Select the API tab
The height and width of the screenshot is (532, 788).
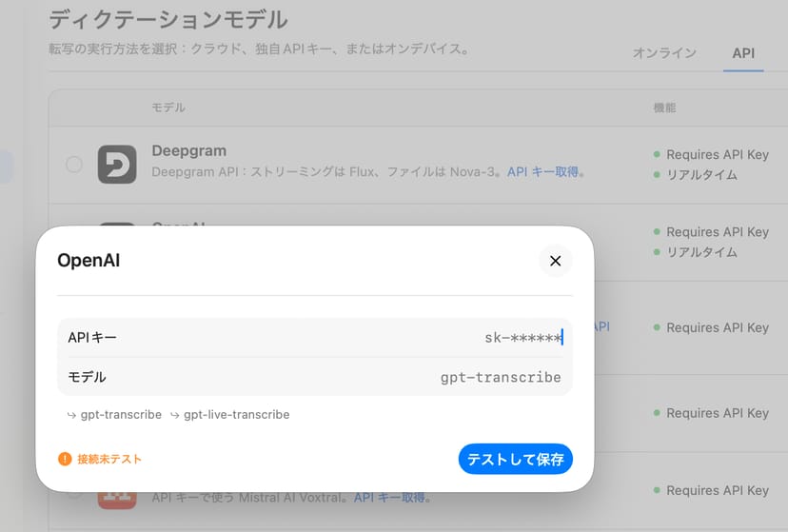(743, 52)
